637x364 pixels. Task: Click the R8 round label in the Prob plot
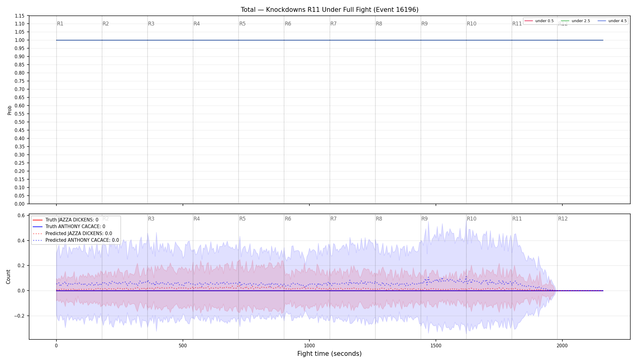point(379,24)
